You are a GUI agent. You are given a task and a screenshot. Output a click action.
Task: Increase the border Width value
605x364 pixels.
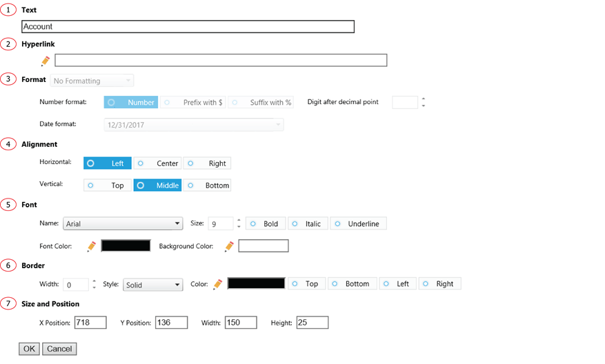94,281
